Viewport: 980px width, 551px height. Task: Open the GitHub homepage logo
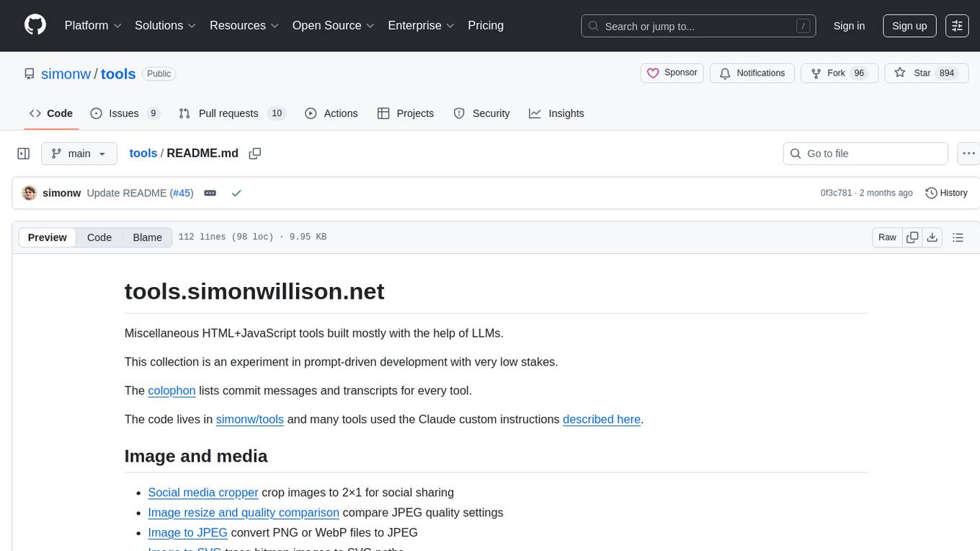35,25
